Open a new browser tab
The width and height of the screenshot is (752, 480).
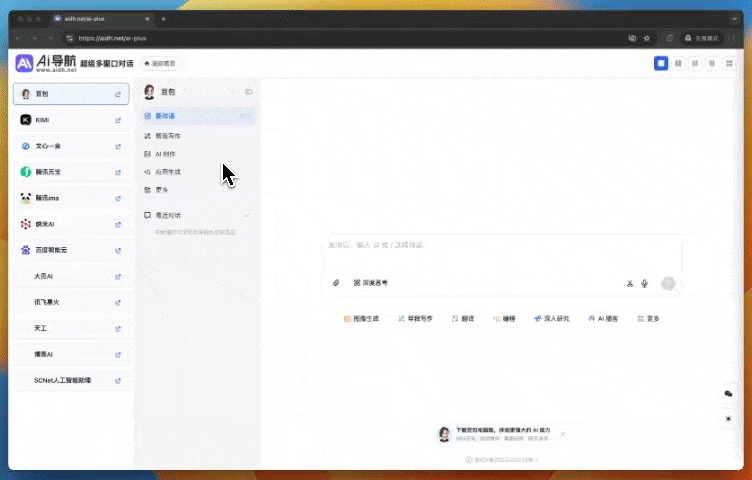164,19
